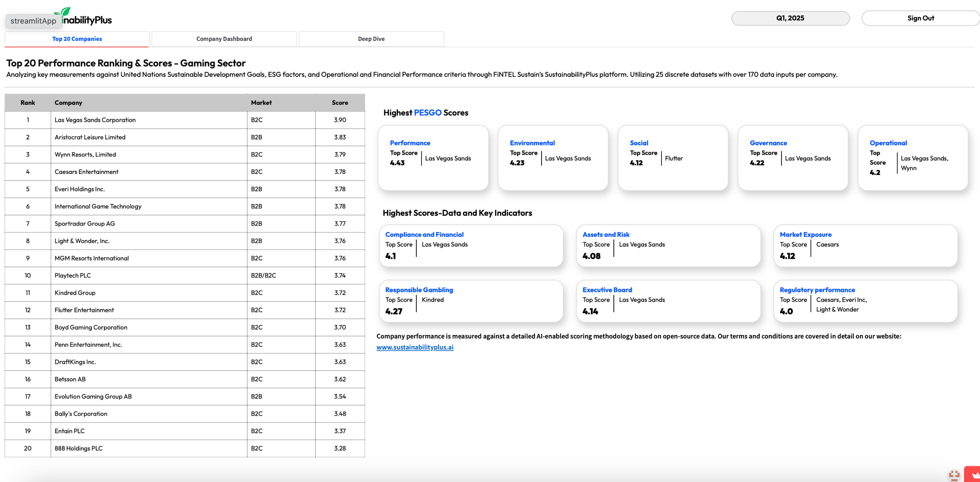
Task: Click the Score column header
Action: tap(339, 103)
